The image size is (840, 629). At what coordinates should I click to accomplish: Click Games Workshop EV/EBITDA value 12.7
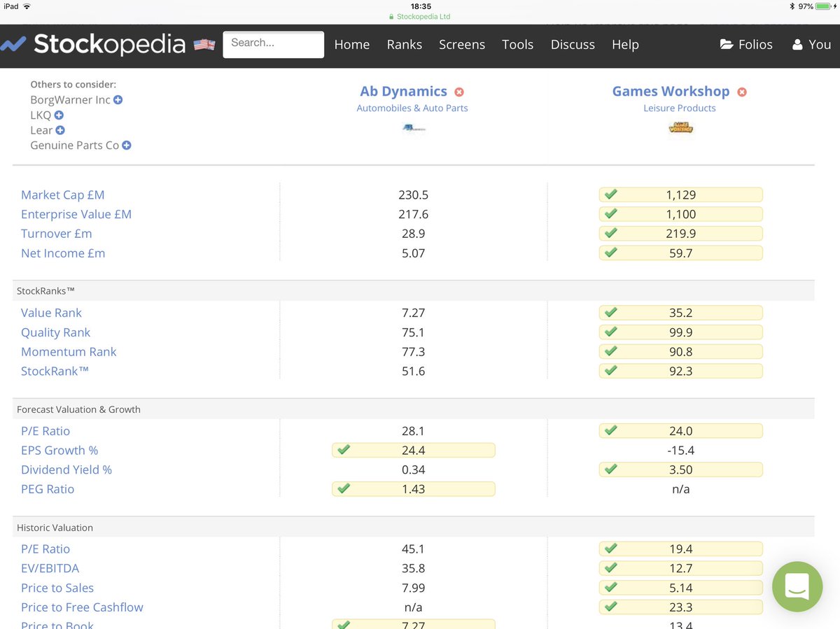click(x=681, y=568)
